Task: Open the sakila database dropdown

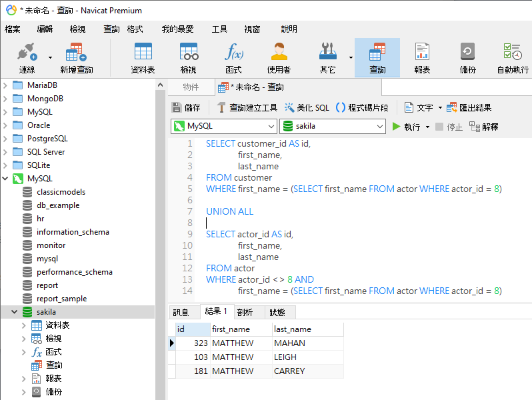Action: 333,126
